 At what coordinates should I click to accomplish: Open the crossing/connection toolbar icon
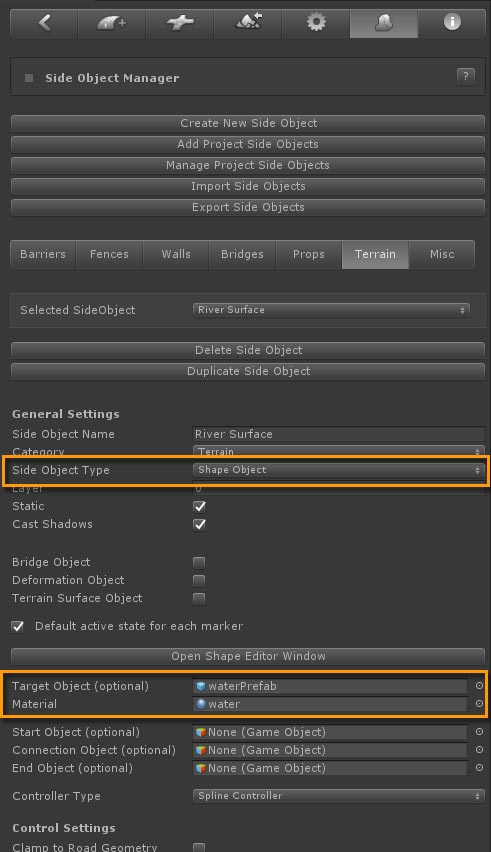point(180,23)
